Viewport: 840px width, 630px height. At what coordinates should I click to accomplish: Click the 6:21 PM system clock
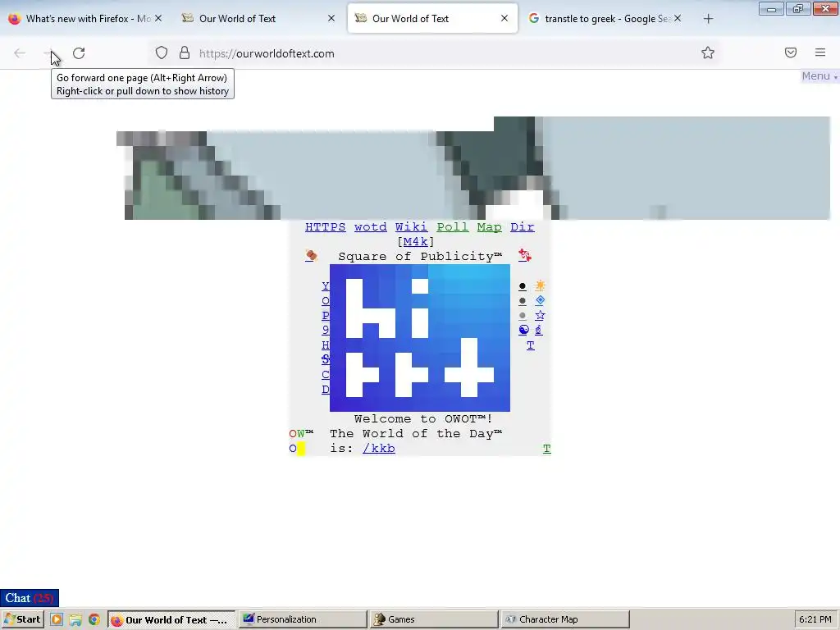(815, 619)
